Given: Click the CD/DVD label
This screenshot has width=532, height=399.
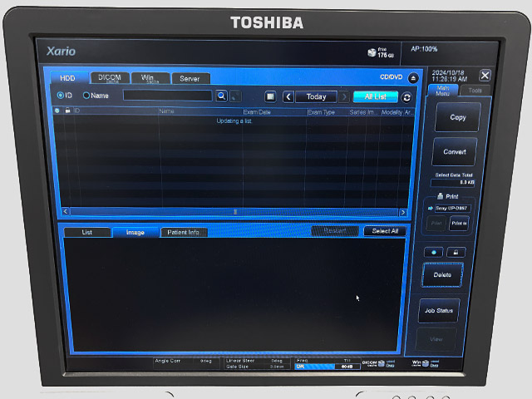Looking at the screenshot, I should pos(392,77).
